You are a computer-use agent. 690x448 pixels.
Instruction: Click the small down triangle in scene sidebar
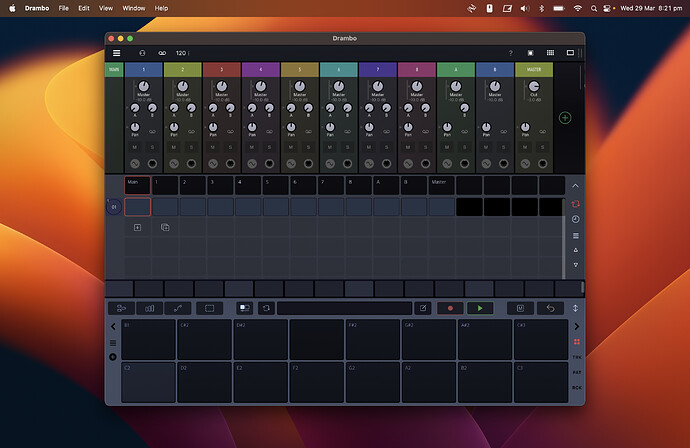[576, 265]
